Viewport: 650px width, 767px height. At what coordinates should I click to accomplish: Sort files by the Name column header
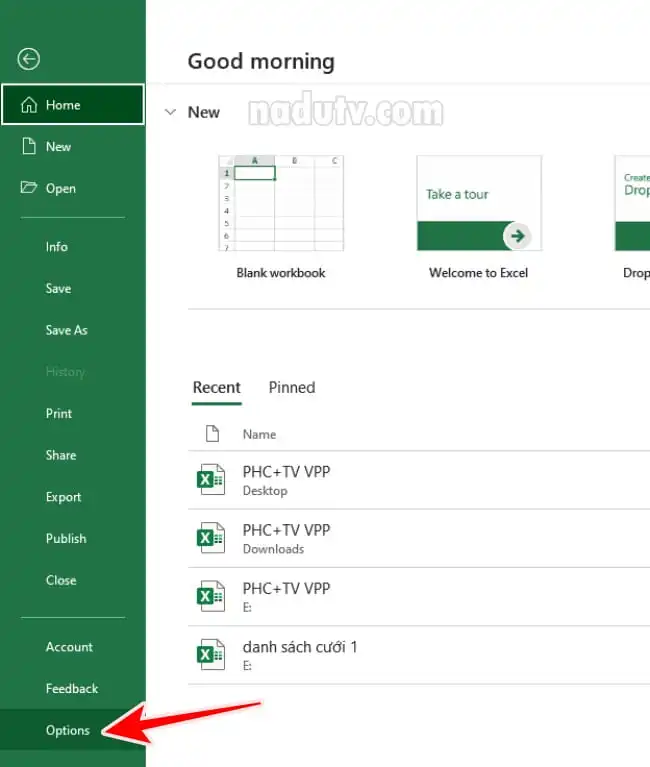[x=259, y=434]
